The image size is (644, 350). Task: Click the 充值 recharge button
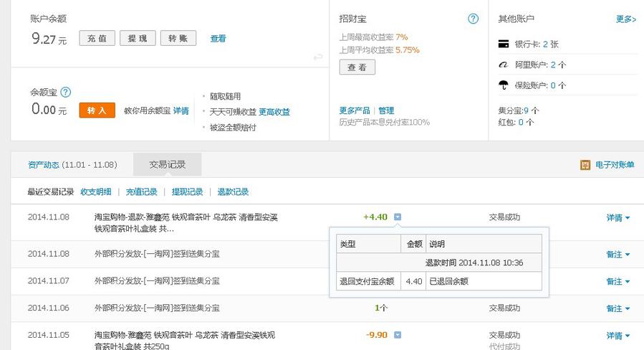[97, 38]
